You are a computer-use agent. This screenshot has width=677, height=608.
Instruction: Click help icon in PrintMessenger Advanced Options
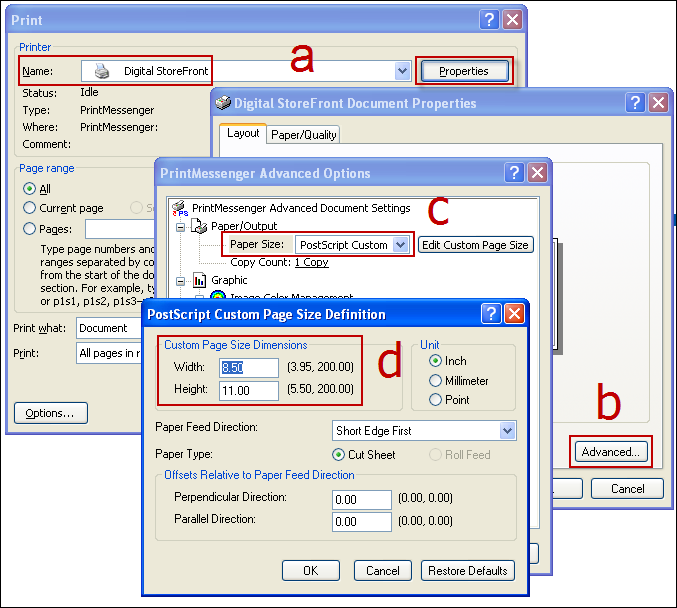click(x=514, y=173)
